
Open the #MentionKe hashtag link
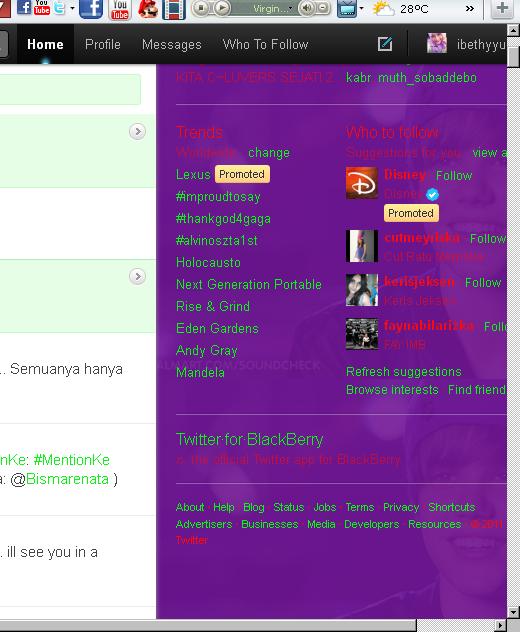click(71, 460)
